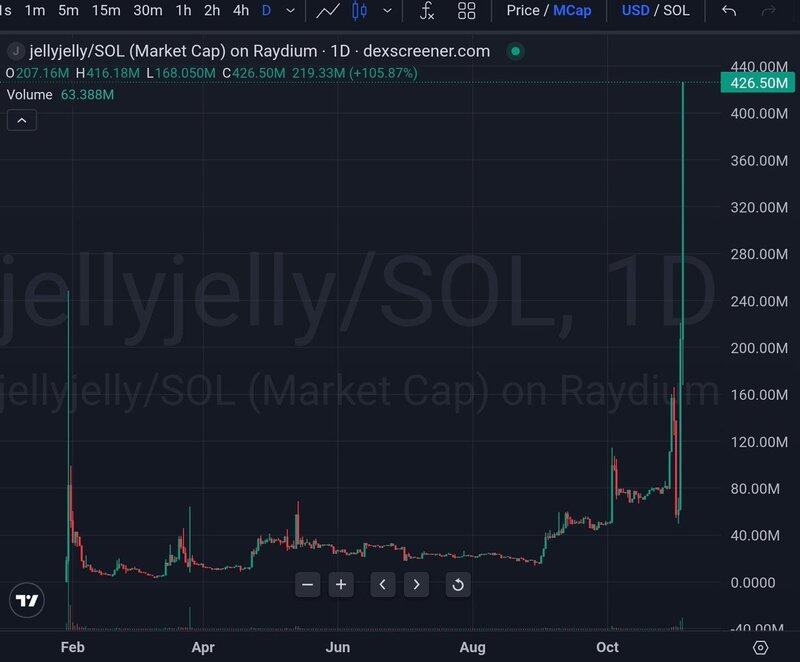800x662 pixels.
Task: Select the 1h timeframe
Action: (x=183, y=11)
